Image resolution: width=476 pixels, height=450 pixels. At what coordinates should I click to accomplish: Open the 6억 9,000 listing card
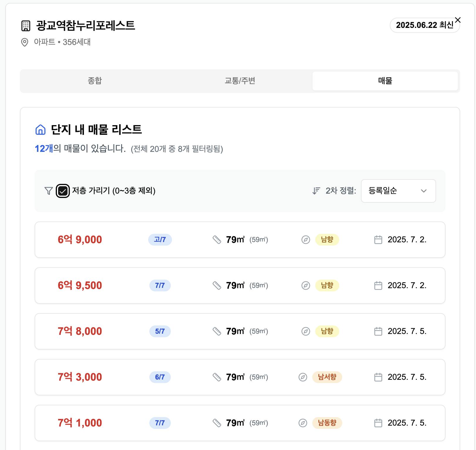click(240, 240)
